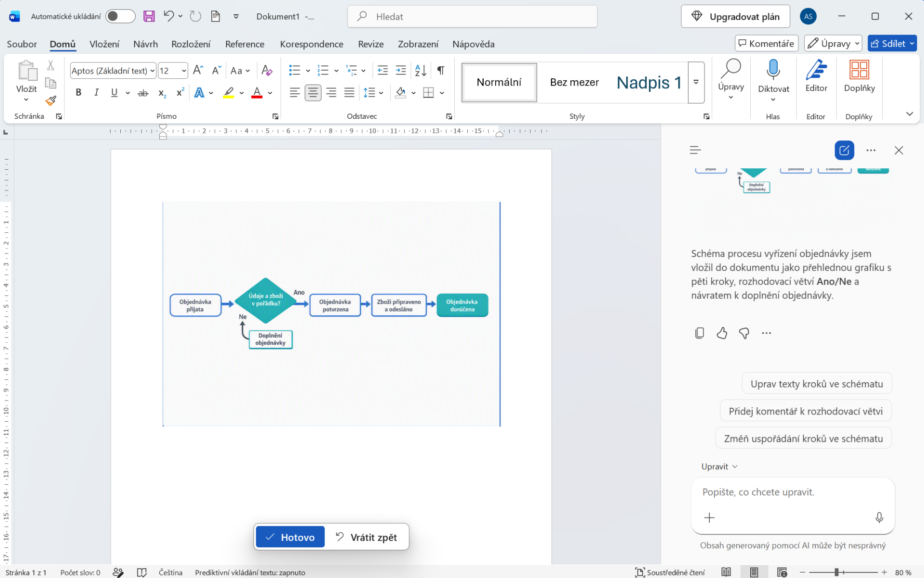924x578 pixels.
Task: Decrease paragraph indent
Action: tap(383, 71)
